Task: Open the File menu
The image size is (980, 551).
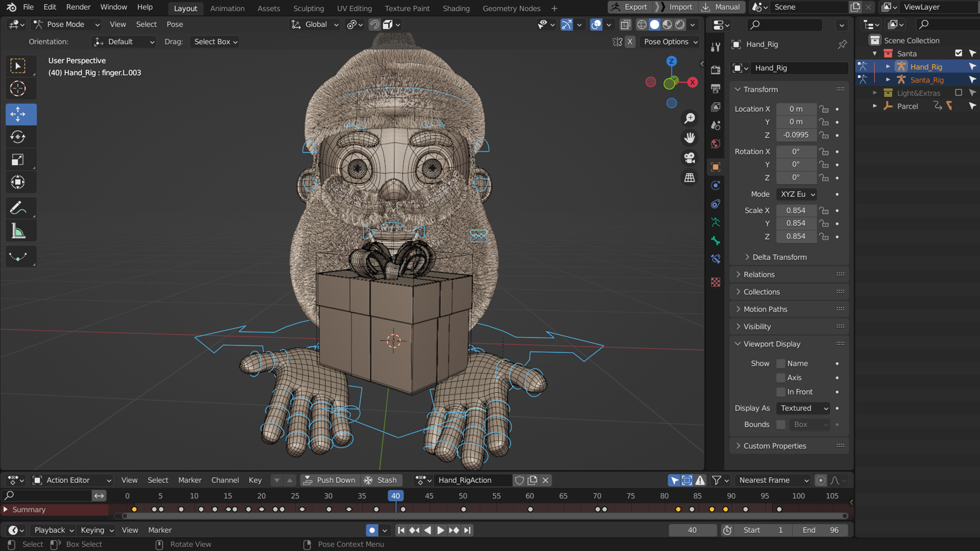Action: tap(28, 7)
